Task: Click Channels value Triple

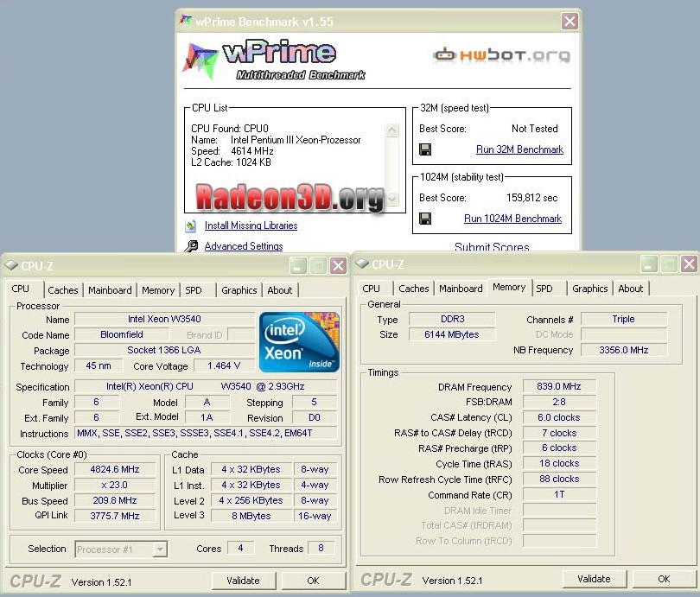Action: [624, 319]
